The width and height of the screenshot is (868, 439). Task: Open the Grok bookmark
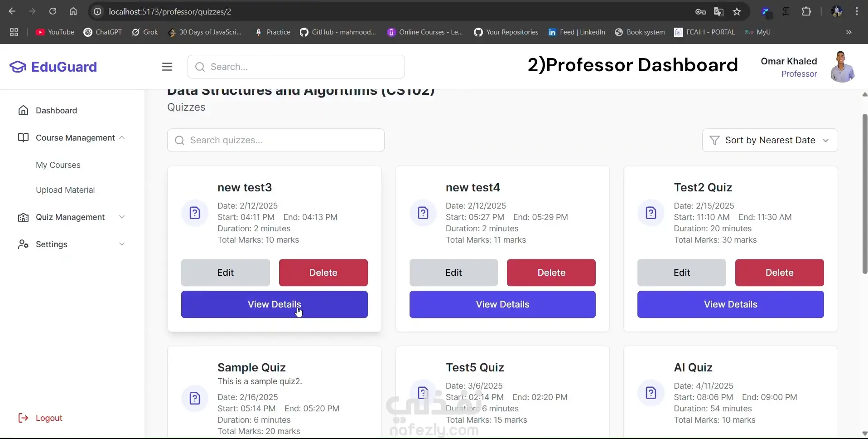(x=145, y=32)
